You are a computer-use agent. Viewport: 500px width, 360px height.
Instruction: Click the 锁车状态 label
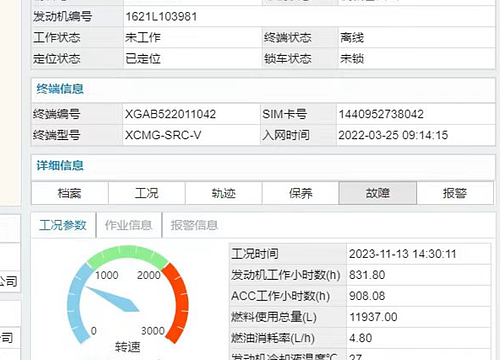click(288, 59)
